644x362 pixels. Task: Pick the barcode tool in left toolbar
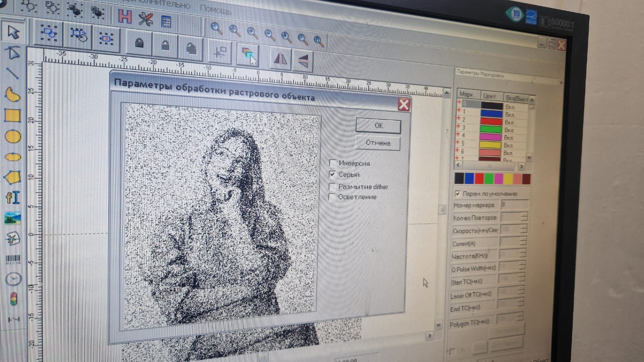(x=13, y=259)
